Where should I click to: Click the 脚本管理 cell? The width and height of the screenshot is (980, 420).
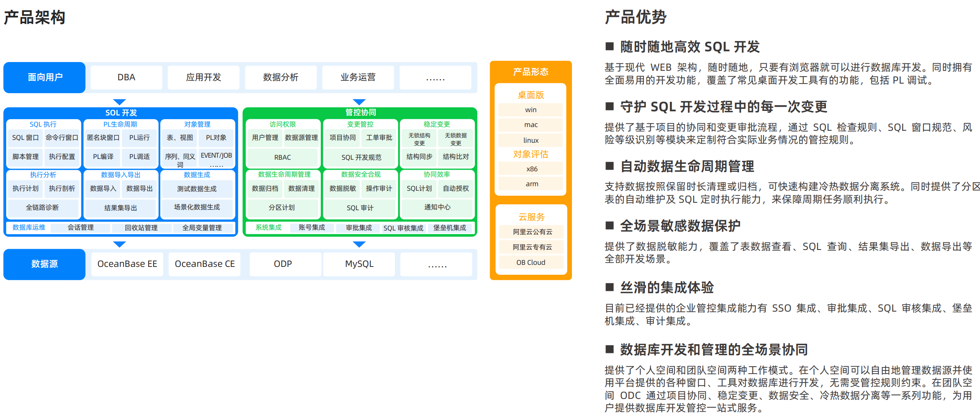click(x=25, y=157)
